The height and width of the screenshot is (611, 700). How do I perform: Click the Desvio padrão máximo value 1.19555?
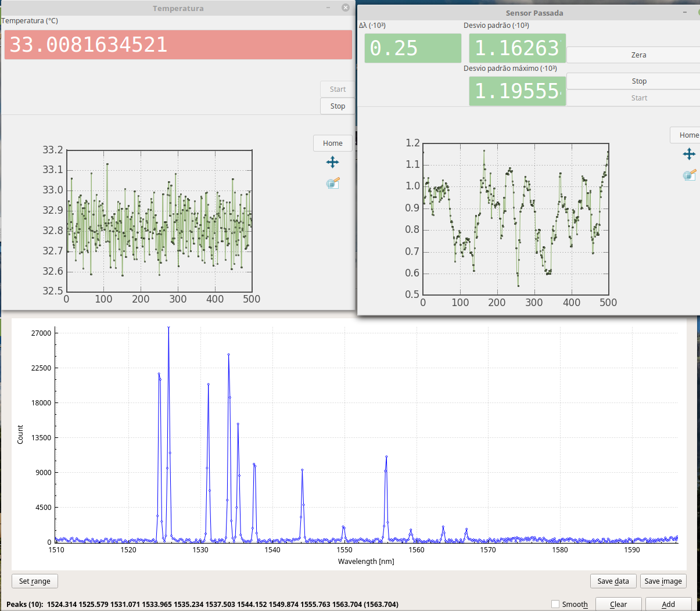[x=518, y=91]
